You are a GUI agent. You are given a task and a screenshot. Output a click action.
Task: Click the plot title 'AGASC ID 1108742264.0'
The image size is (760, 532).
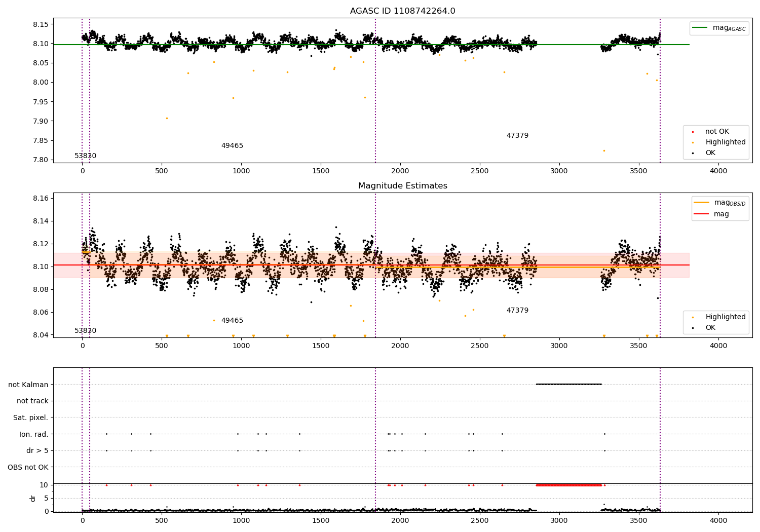[x=402, y=11]
